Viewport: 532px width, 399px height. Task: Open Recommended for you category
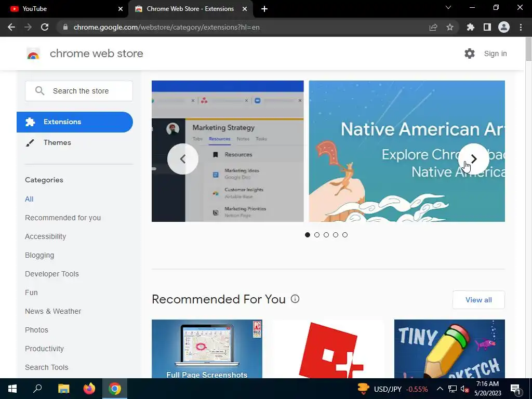[63, 218]
